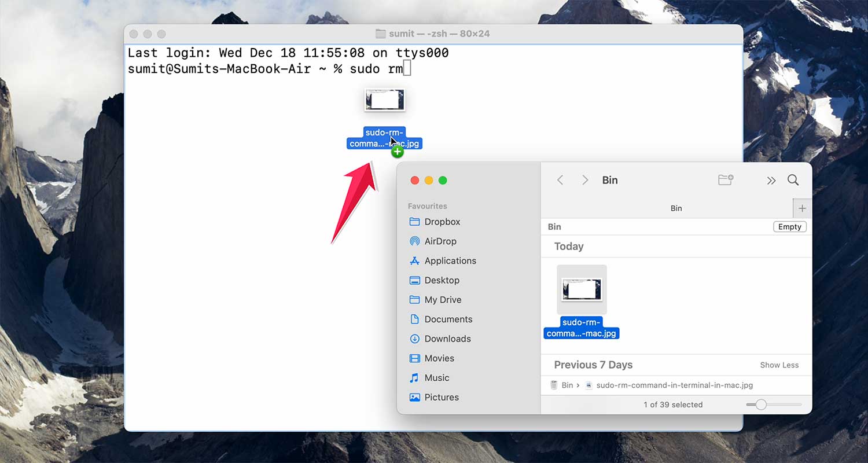Image resolution: width=868 pixels, height=463 pixels.
Task: Select Pictures in Favourites
Action: (442, 397)
